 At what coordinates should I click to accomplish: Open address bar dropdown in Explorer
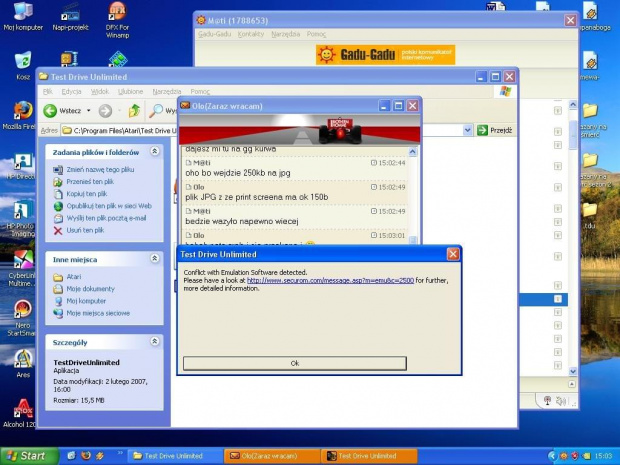point(467,130)
